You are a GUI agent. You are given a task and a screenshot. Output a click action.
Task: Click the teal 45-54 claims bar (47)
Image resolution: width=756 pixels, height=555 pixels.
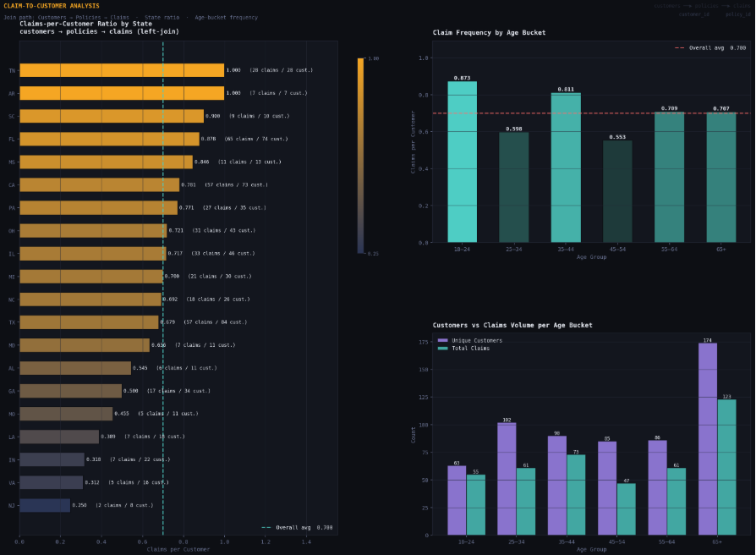click(627, 509)
